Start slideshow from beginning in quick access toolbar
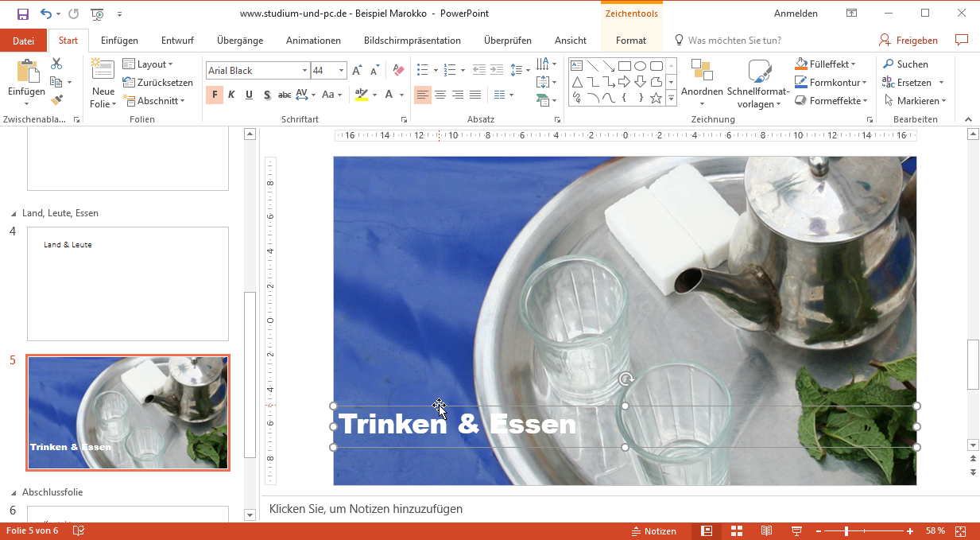This screenshot has width=980, height=540. (97, 14)
